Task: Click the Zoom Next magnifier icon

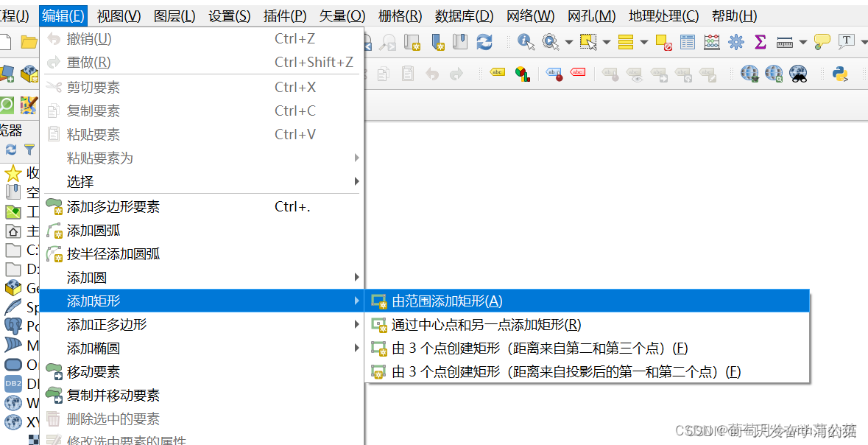Action: point(387,43)
